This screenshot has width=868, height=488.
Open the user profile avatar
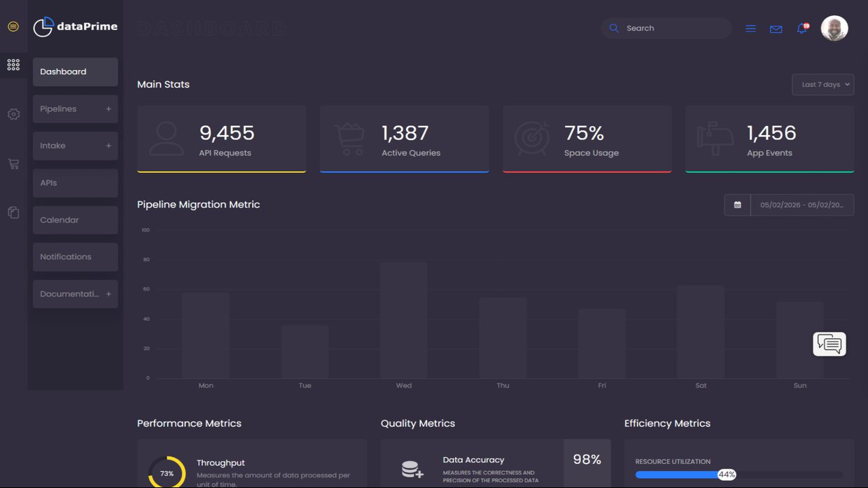834,28
